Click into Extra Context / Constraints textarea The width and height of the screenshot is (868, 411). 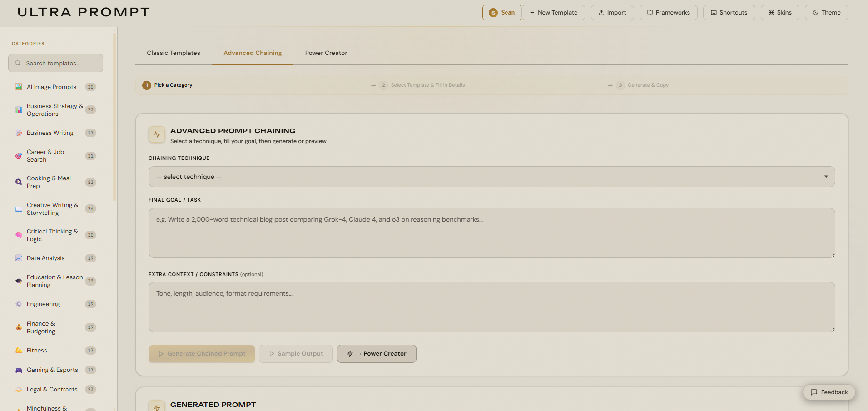[491, 307]
